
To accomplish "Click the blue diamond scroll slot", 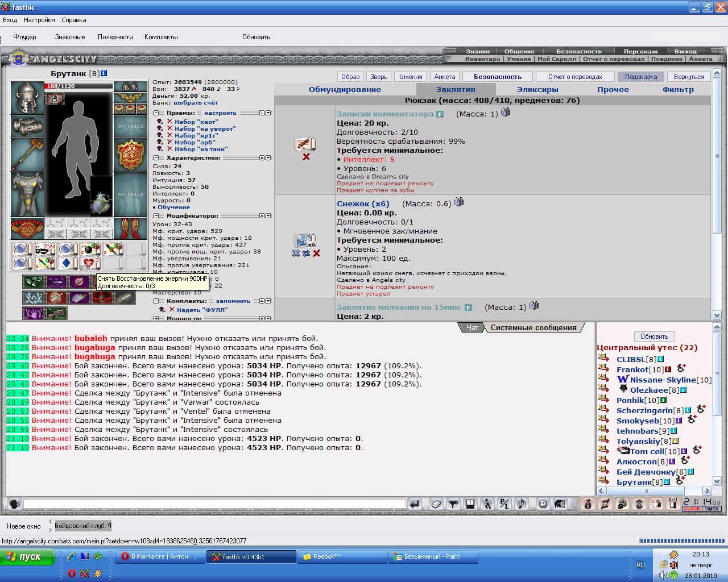I will point(67,263).
